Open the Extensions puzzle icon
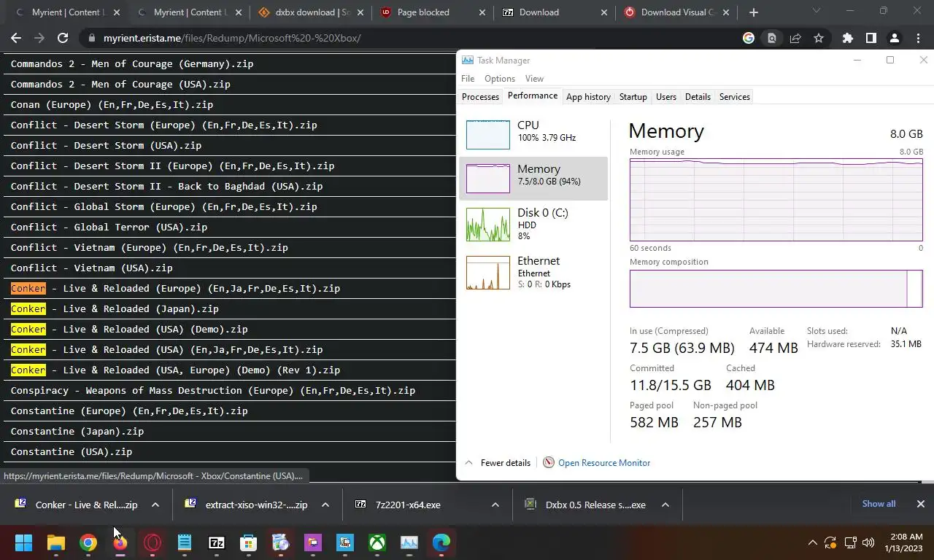 click(847, 38)
